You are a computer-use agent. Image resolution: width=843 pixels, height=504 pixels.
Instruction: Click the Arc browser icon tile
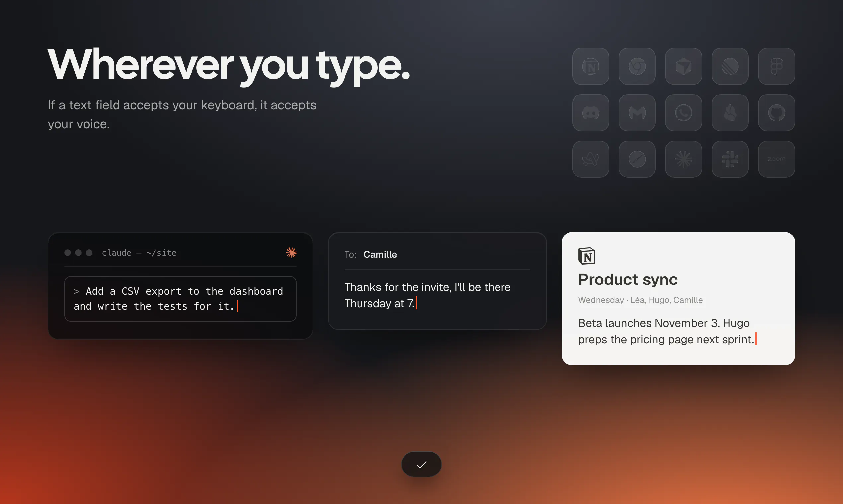590,159
